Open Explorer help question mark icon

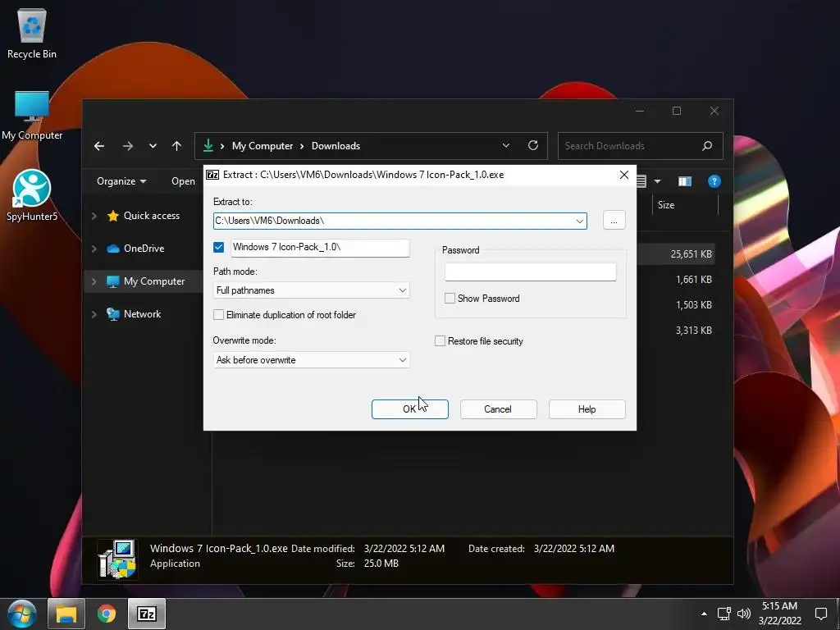coord(714,181)
